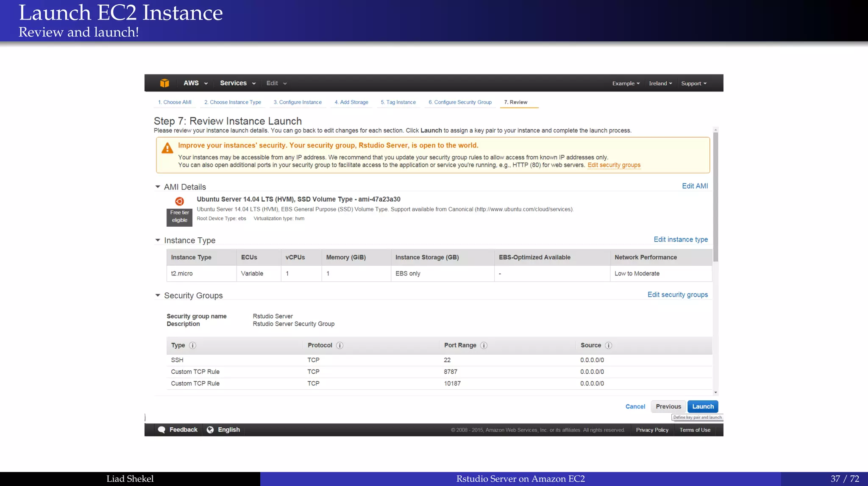Go to step 1 Choose AMI
Viewport: 868px width, 486px height.
[x=175, y=102]
